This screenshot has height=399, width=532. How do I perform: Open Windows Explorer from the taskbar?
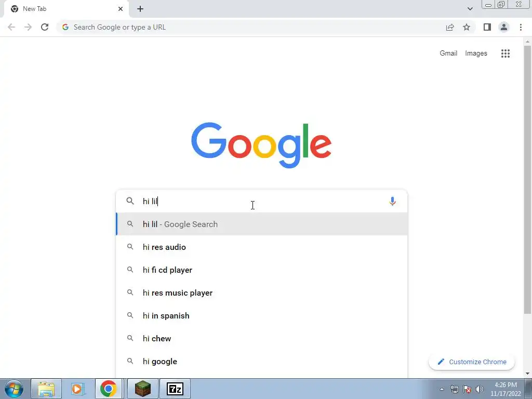tap(46, 389)
